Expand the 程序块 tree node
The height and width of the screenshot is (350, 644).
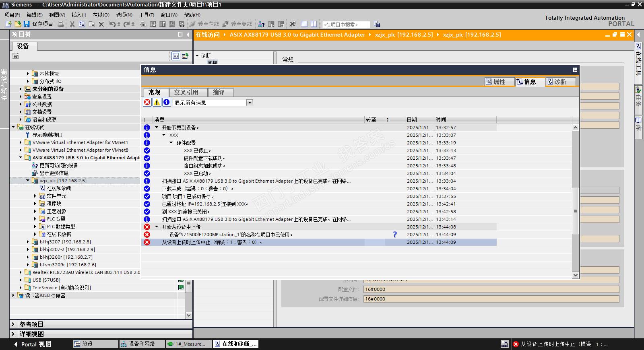(35, 204)
